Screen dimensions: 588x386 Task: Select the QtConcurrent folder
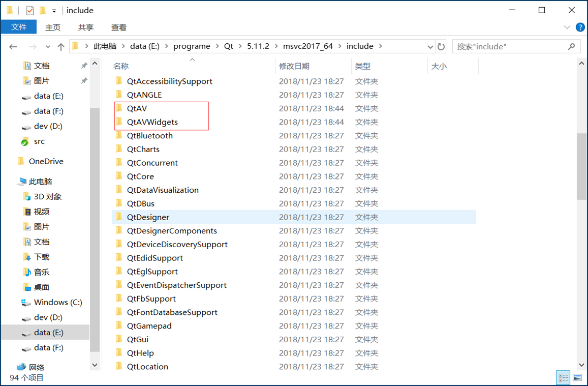point(152,163)
